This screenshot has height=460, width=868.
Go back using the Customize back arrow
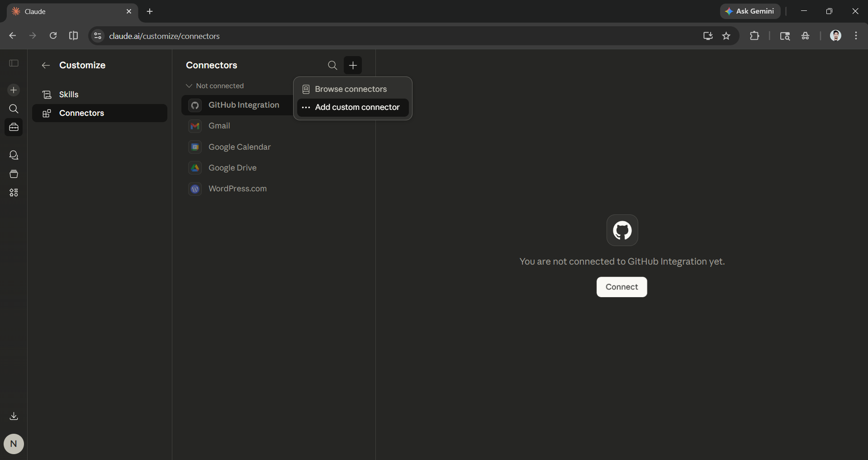coord(46,66)
